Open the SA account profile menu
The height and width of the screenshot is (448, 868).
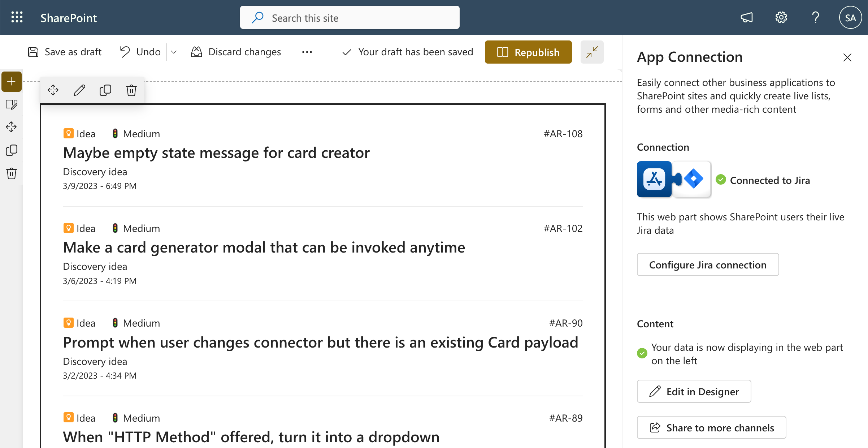pos(850,17)
